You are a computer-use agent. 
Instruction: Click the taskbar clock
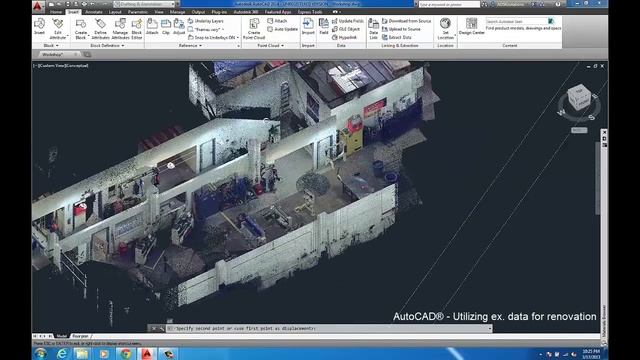tap(591, 353)
